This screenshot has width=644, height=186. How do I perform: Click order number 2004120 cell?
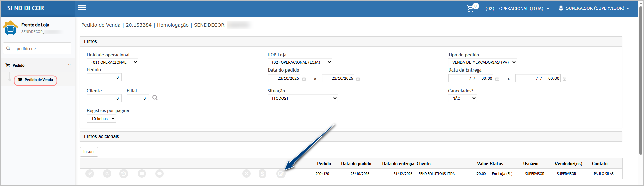coord(322,174)
